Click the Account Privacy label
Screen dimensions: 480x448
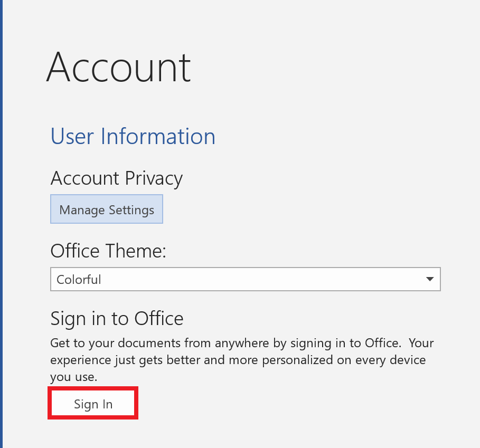pos(117,178)
